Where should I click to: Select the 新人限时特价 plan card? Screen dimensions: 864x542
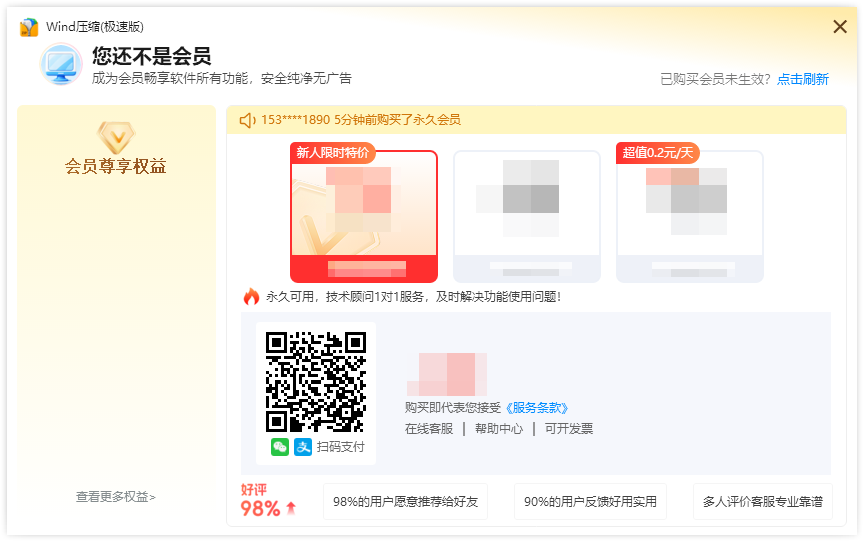(x=364, y=216)
